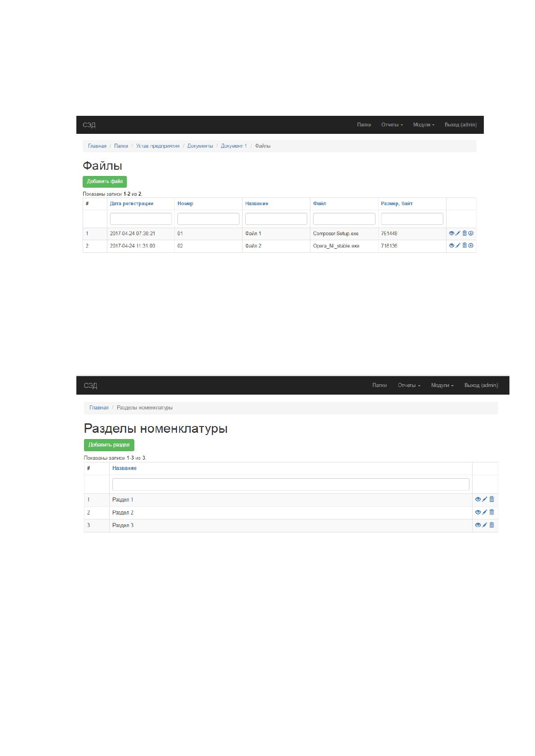
Task: Delete Раздел 3 using the trash icon
Action: [x=491, y=525]
